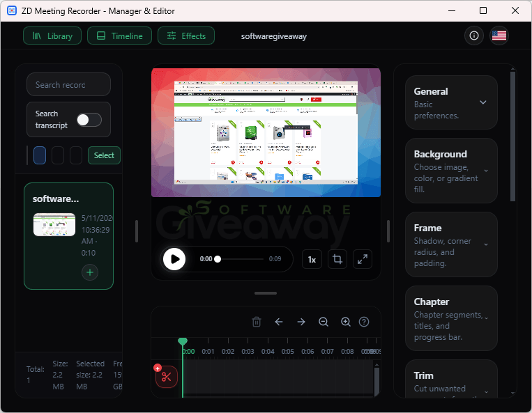Open the Effects tab
The image size is (532, 413).
click(186, 36)
